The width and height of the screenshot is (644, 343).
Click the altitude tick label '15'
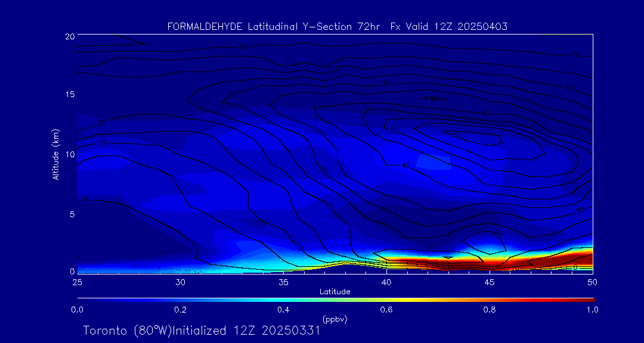coord(69,94)
